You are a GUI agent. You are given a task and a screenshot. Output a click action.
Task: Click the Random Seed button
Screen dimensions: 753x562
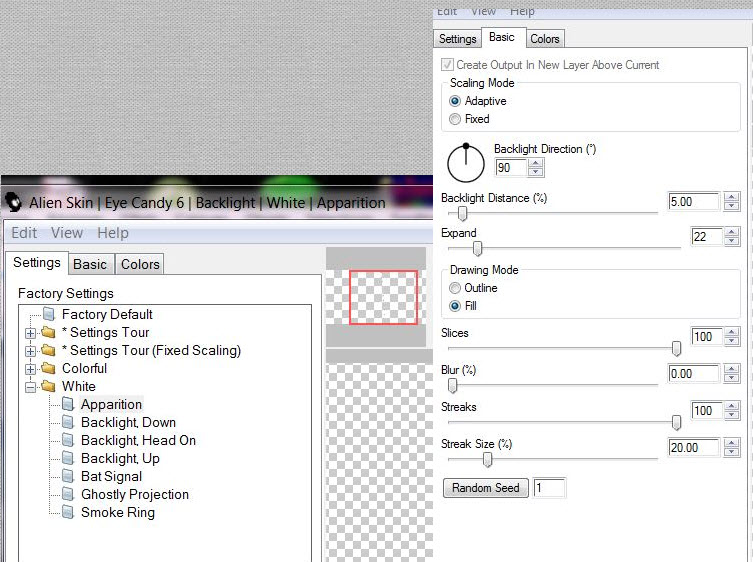point(486,488)
